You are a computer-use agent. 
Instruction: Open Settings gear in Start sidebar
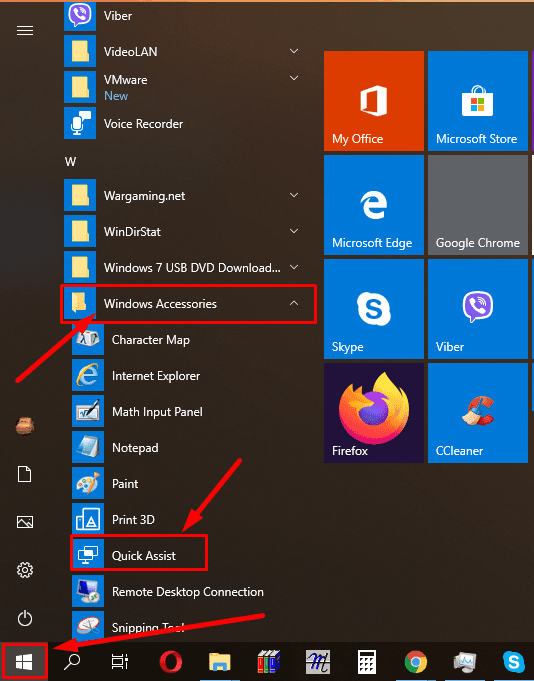point(25,570)
